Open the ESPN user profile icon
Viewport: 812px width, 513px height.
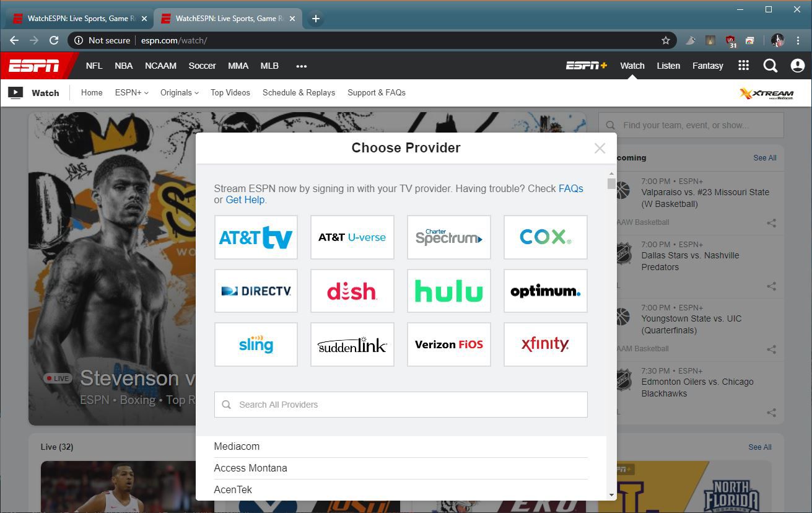[797, 66]
